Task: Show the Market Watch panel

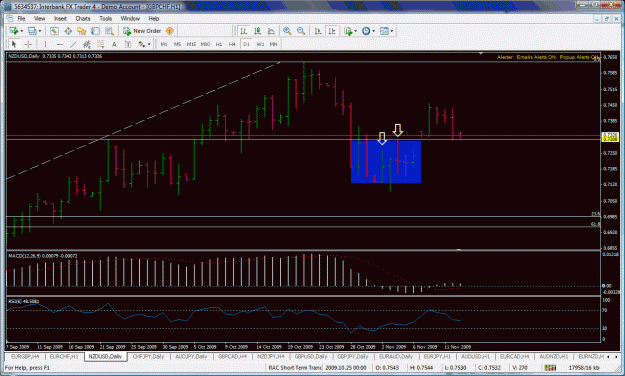Action: click(x=54, y=31)
